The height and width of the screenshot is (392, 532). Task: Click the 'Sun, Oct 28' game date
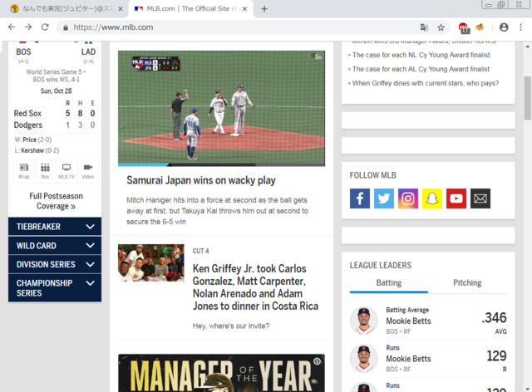point(56,91)
